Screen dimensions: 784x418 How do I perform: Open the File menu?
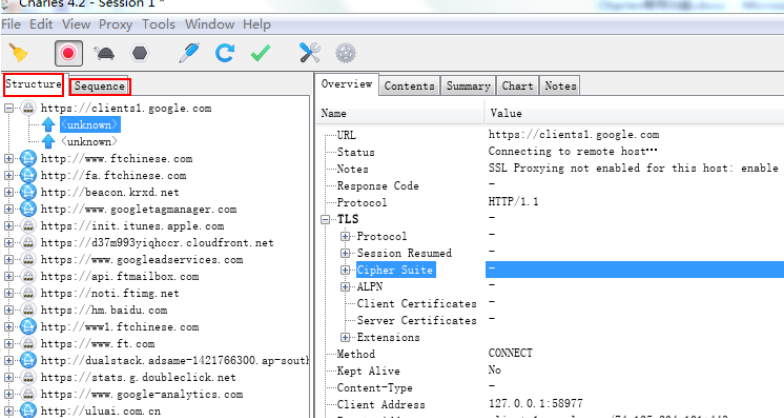11,24
